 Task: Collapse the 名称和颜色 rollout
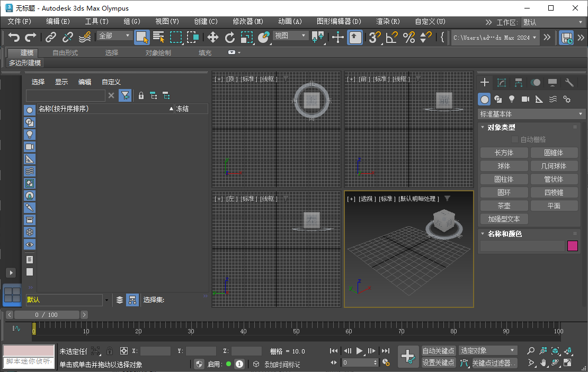coord(504,234)
